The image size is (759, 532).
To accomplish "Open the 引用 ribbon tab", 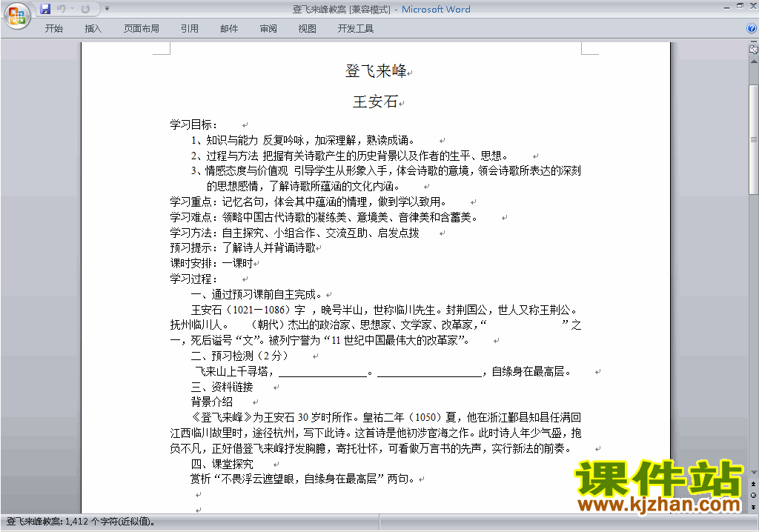I will coord(190,29).
